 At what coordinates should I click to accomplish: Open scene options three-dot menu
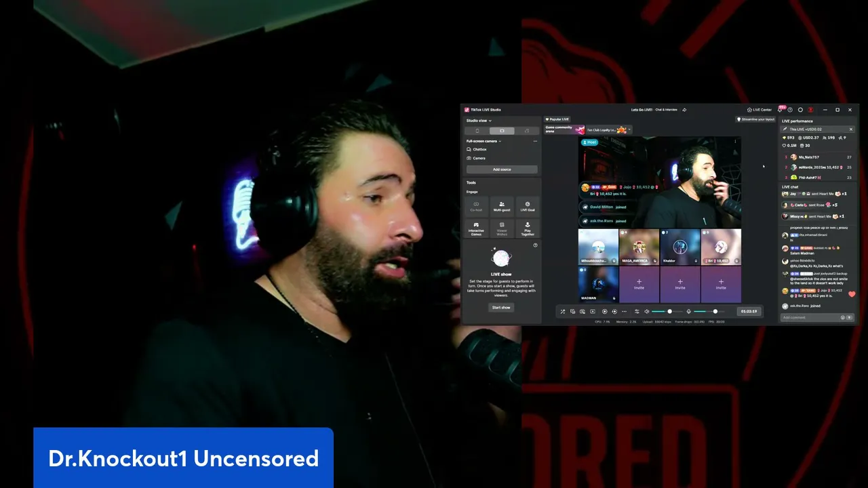click(x=535, y=141)
